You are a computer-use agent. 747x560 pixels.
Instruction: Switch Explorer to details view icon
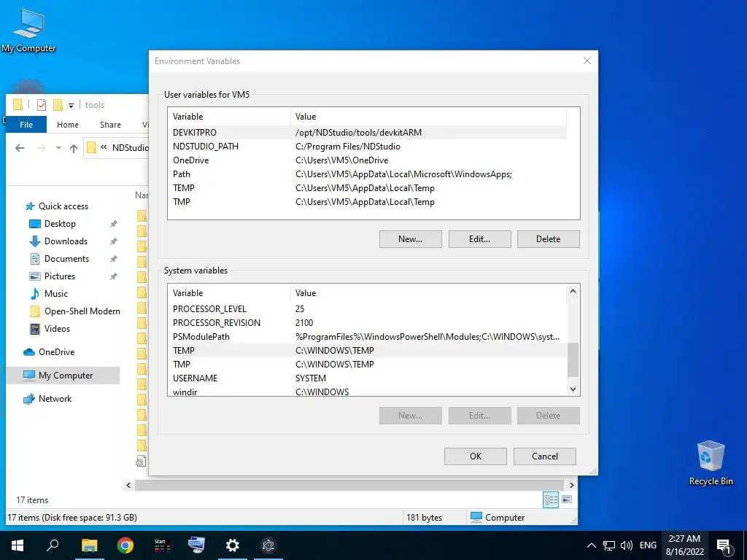pyautogui.click(x=551, y=499)
